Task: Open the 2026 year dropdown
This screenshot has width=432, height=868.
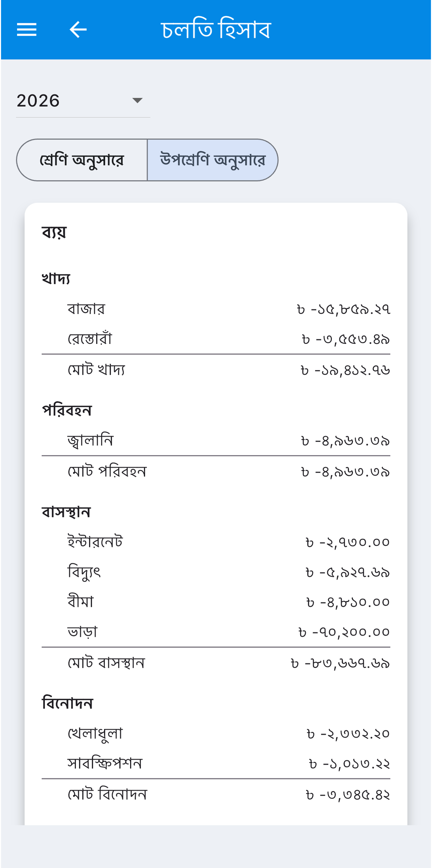Action: (x=83, y=101)
